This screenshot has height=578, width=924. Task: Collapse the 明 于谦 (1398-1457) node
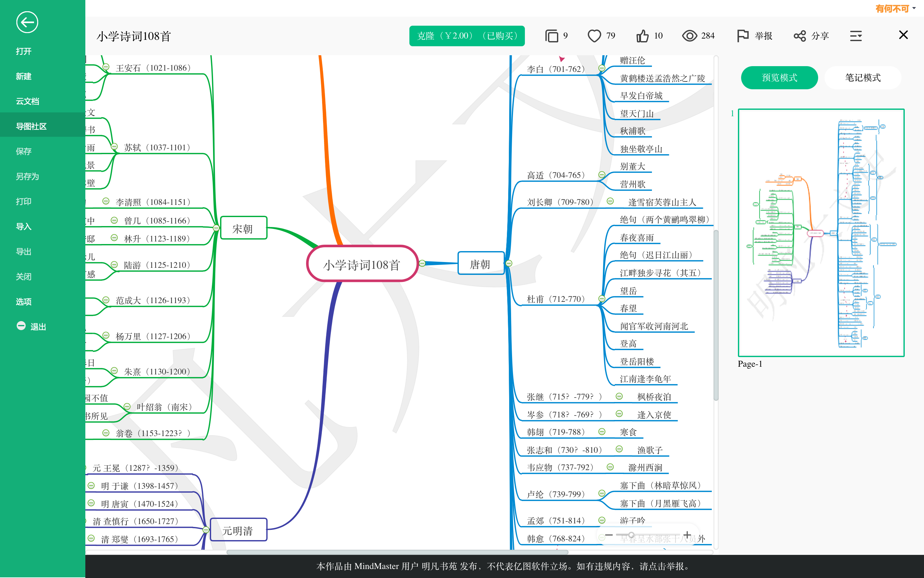(91, 486)
